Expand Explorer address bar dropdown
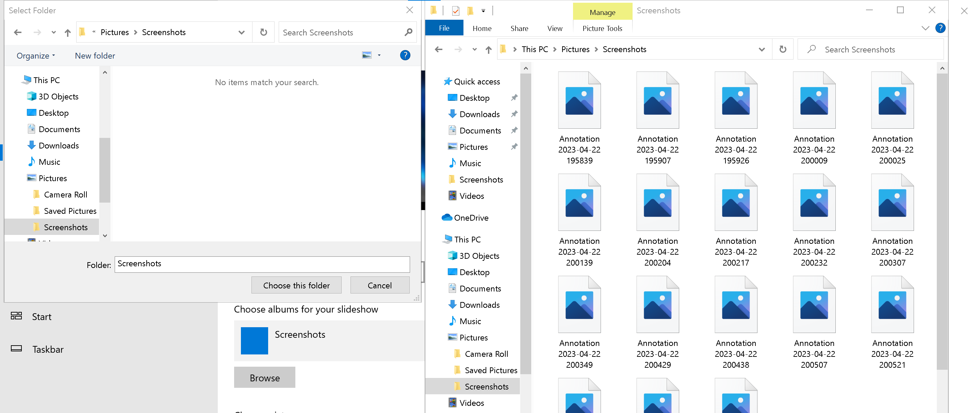The height and width of the screenshot is (413, 980). (x=762, y=49)
